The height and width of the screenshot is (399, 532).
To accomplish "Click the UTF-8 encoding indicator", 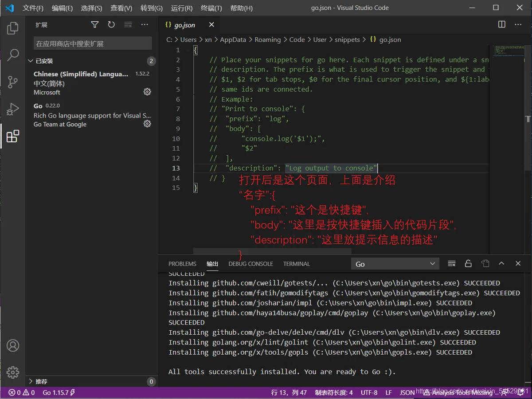I will pyautogui.click(x=369, y=392).
